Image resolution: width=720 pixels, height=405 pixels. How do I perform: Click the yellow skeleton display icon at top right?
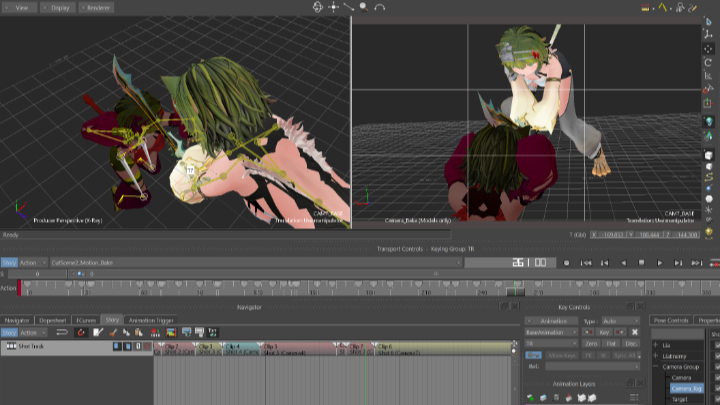tap(663, 7)
